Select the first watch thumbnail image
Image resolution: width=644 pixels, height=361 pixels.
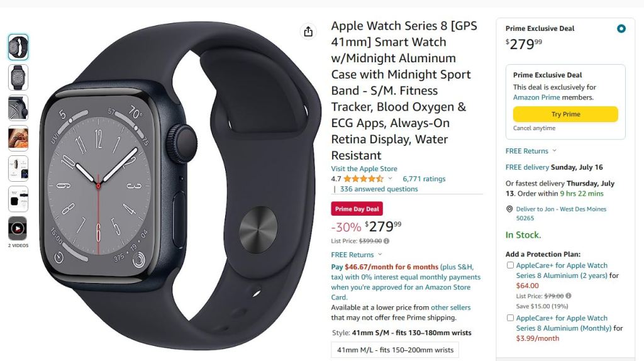(18, 47)
